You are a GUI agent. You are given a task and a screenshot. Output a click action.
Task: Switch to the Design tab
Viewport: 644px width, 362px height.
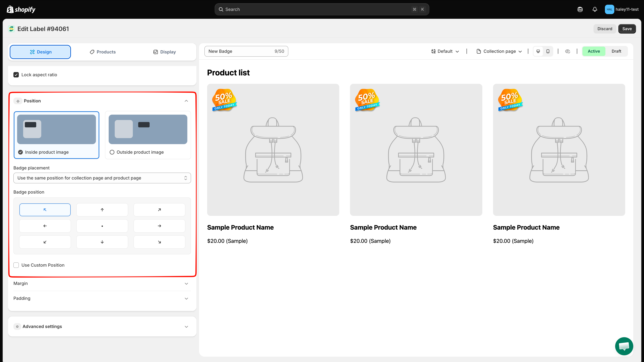point(40,52)
